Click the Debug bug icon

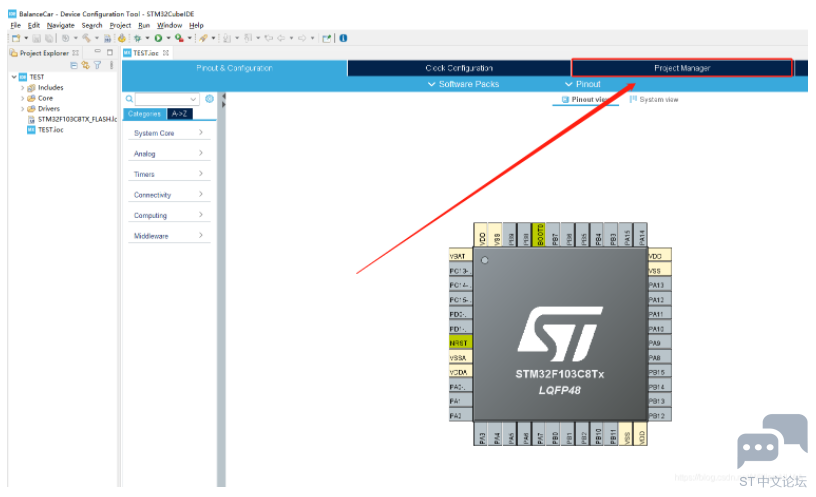(x=137, y=38)
